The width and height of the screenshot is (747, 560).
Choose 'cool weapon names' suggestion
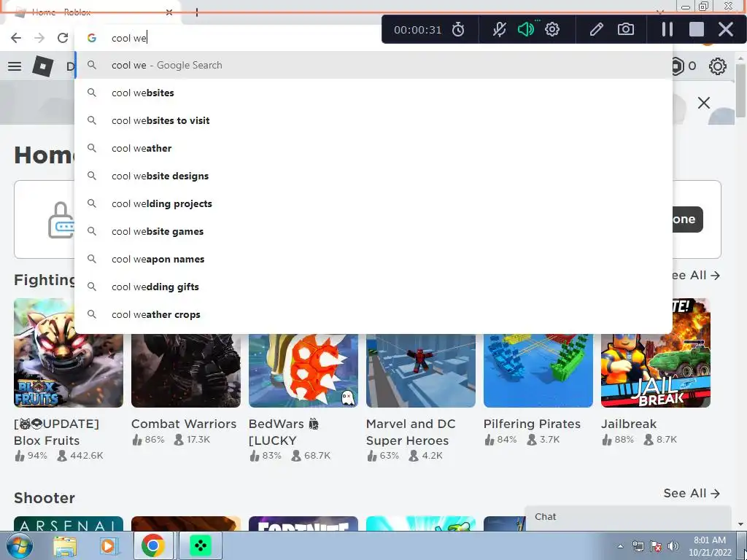coord(373,259)
